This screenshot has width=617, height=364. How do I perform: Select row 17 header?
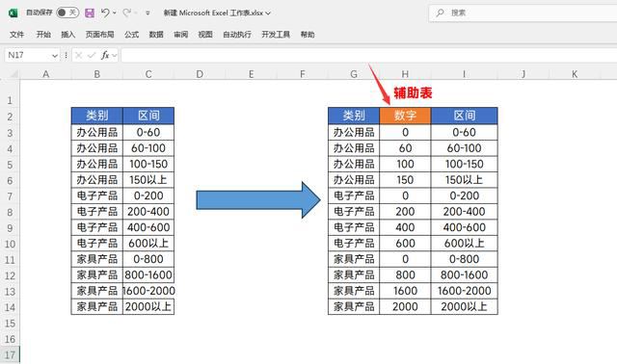(10, 355)
